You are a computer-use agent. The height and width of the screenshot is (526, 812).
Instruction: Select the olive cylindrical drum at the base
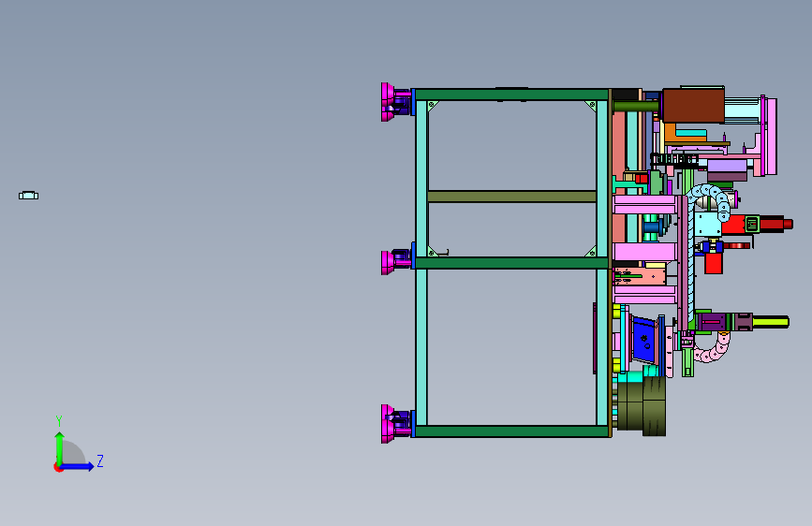point(642,406)
